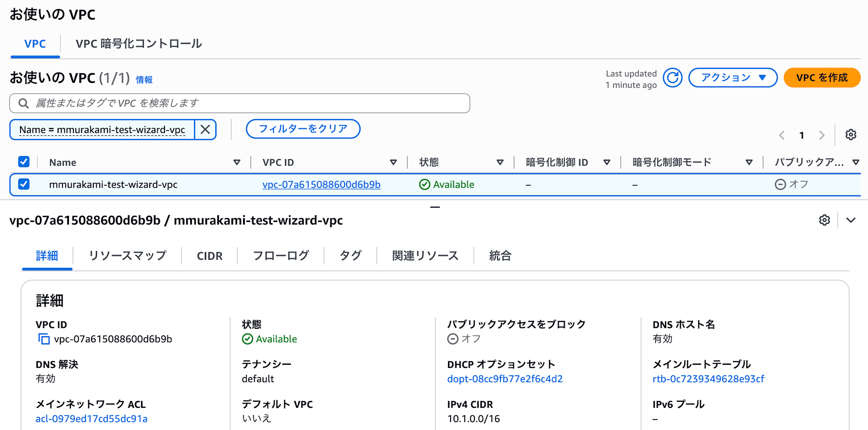Switch to the VPC tab
The image size is (868, 430).
[x=35, y=44]
